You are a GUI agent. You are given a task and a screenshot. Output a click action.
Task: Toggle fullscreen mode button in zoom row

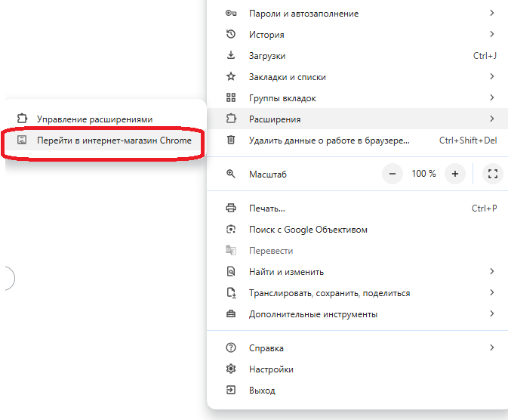pyautogui.click(x=493, y=174)
